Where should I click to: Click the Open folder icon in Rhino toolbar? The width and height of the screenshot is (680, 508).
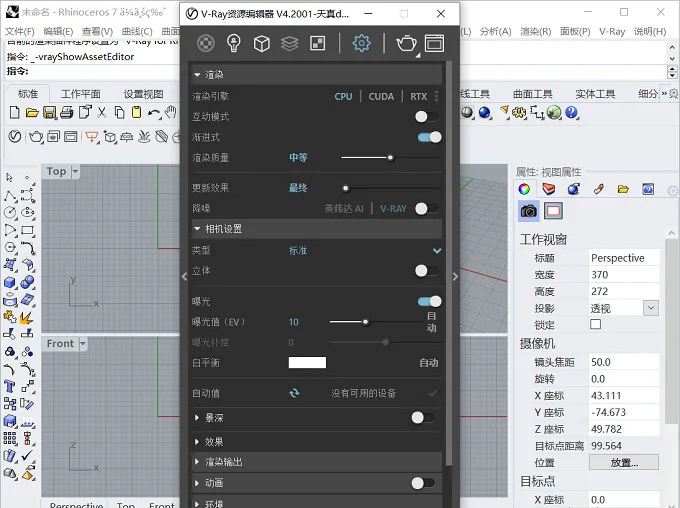tap(32, 113)
